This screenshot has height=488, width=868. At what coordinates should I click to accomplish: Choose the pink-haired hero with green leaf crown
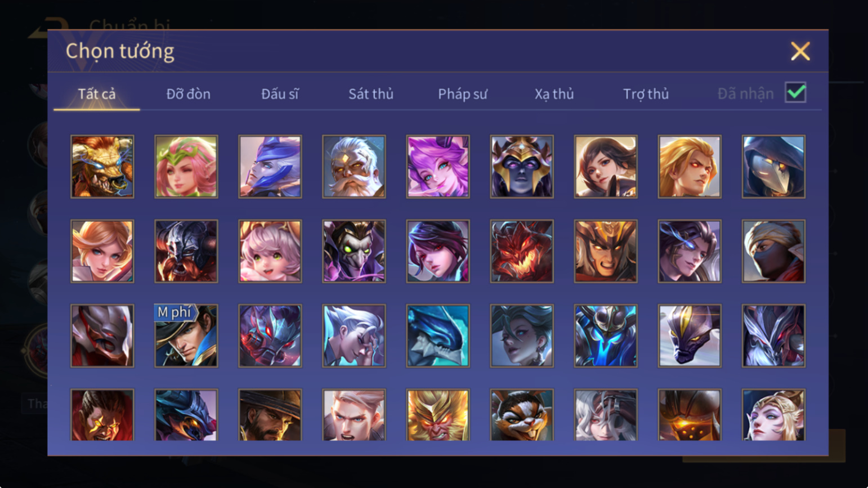[x=186, y=167]
